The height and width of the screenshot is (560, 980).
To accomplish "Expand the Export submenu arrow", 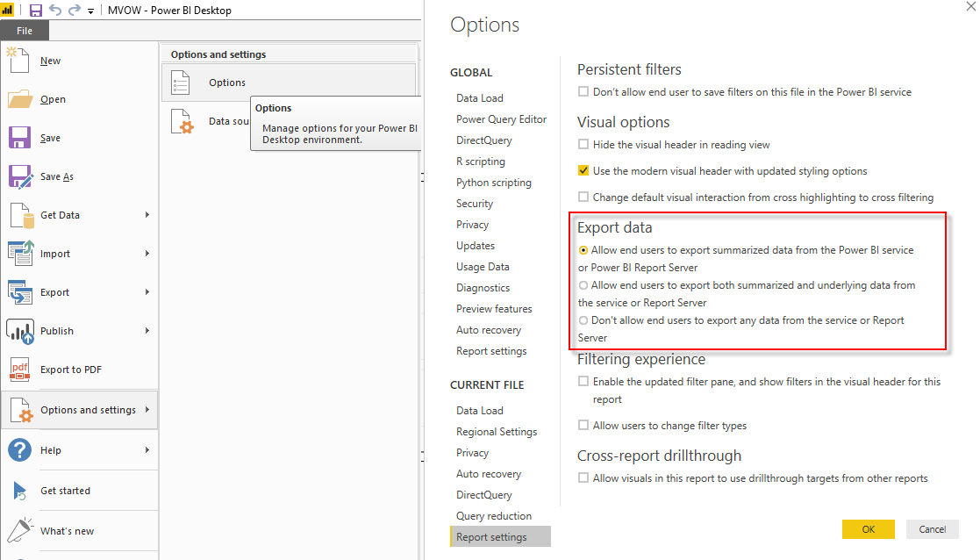I will coord(147,292).
